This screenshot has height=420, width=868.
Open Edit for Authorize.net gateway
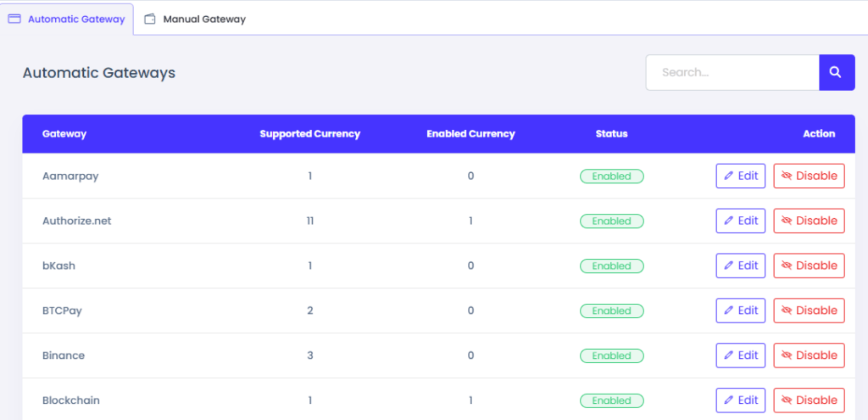[x=740, y=221]
